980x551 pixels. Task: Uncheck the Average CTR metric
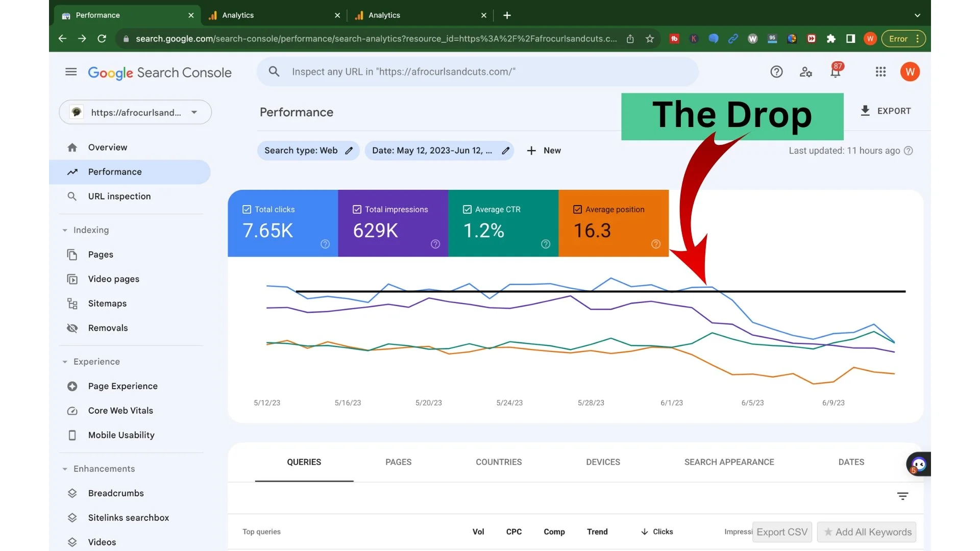point(467,209)
